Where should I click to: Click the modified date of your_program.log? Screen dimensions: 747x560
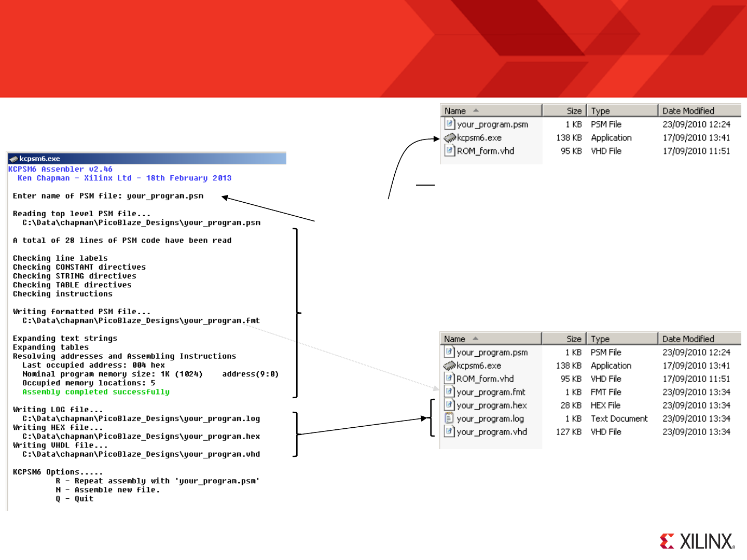pos(696,418)
